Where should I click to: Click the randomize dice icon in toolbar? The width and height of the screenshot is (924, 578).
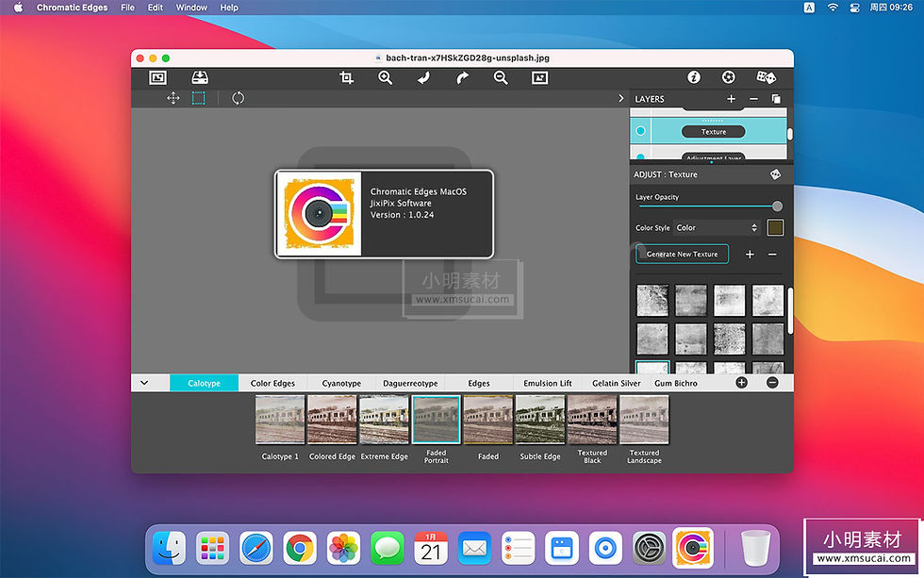(766, 77)
